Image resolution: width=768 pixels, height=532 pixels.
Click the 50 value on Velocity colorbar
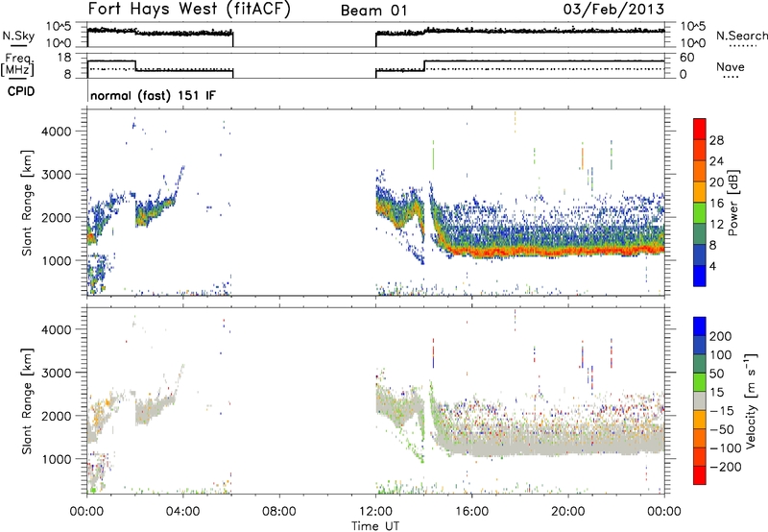pyautogui.click(x=716, y=374)
